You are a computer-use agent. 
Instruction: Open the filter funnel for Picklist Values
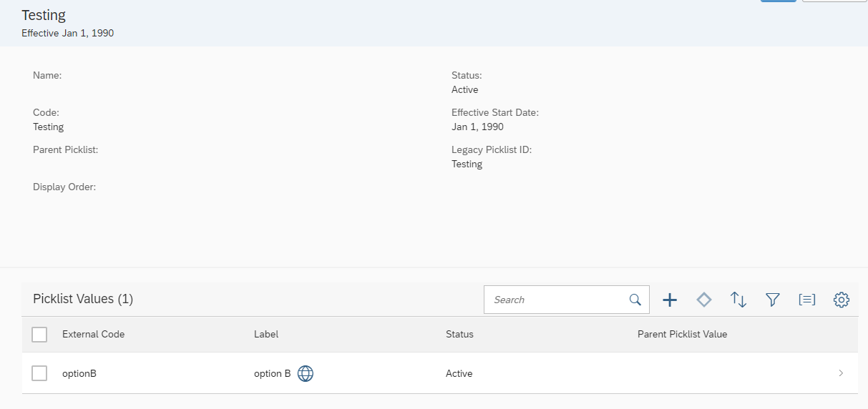(773, 300)
